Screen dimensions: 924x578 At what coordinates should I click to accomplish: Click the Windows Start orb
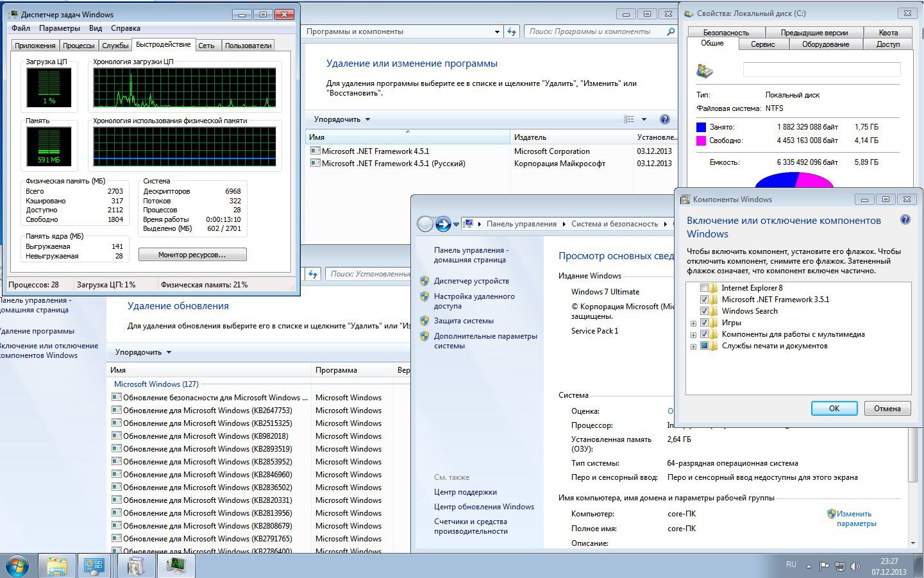coord(17,566)
